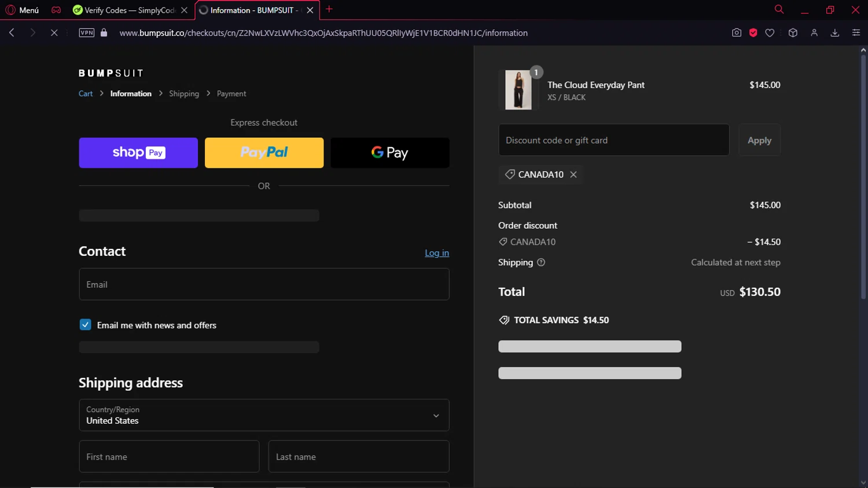Click the Subtotal $145.00 value
The width and height of the screenshot is (868, 488).
[765, 205]
